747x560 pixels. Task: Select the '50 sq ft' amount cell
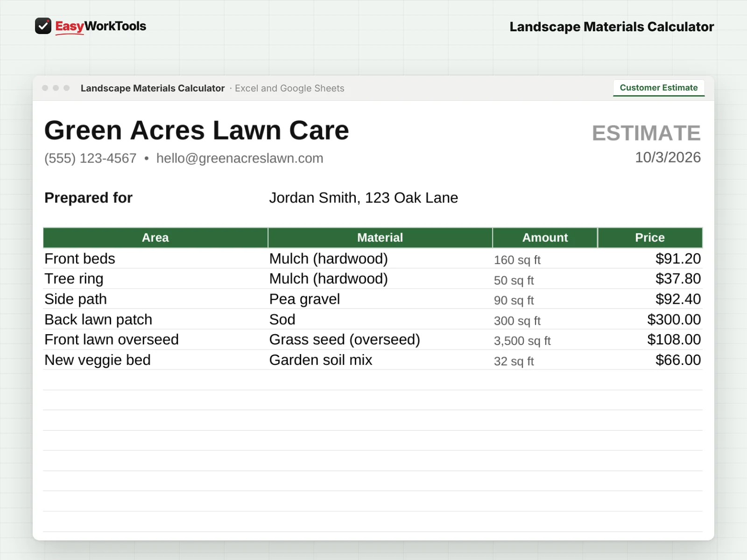545,279
